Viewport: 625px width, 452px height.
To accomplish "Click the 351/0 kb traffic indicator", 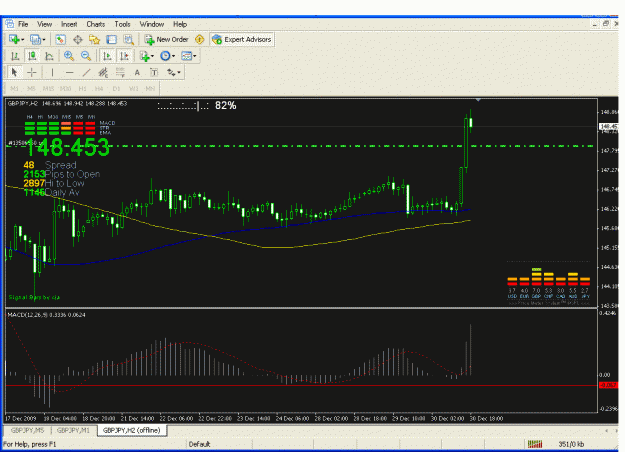I will pyautogui.click(x=571, y=444).
